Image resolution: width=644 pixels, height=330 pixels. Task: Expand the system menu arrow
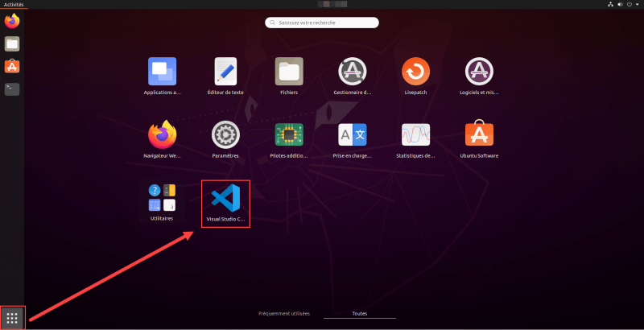point(637,5)
